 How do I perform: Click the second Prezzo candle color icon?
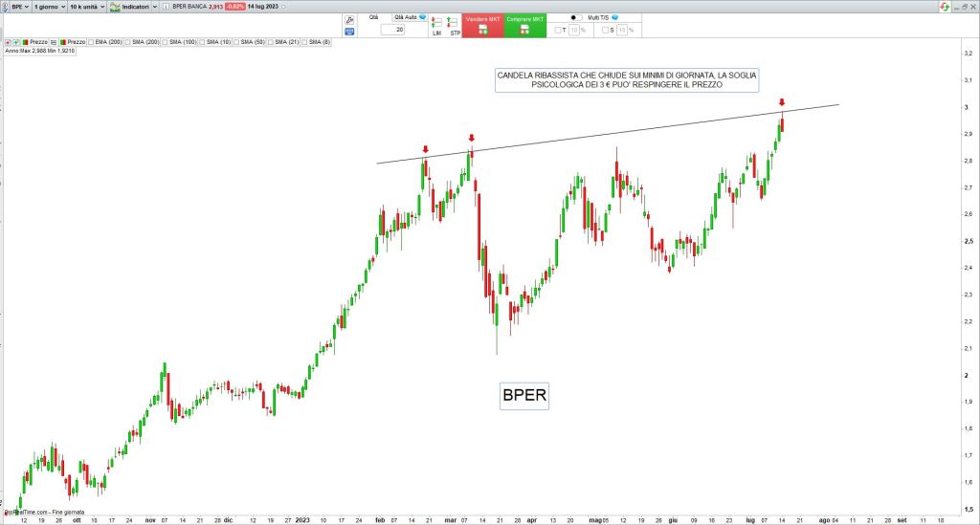point(63,42)
